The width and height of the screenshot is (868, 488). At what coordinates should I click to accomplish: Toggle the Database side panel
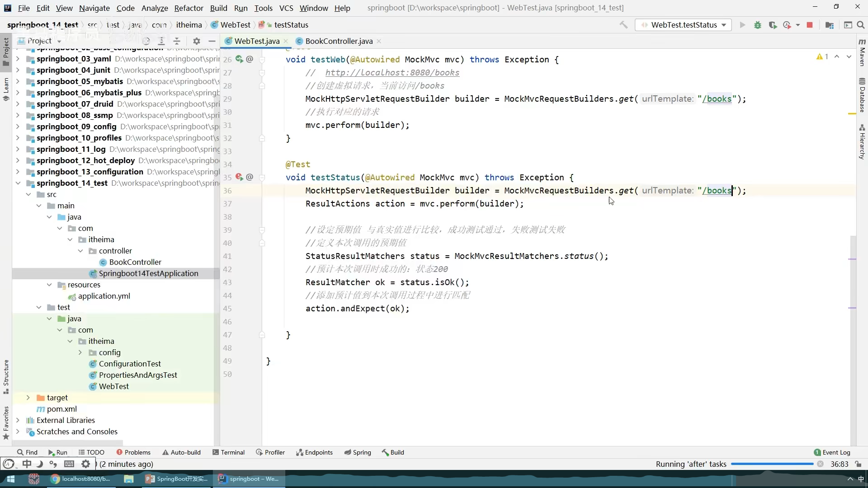(862, 95)
